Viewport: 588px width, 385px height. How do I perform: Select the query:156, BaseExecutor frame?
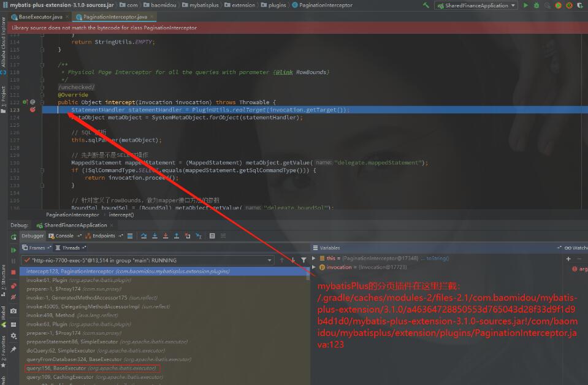164,368
